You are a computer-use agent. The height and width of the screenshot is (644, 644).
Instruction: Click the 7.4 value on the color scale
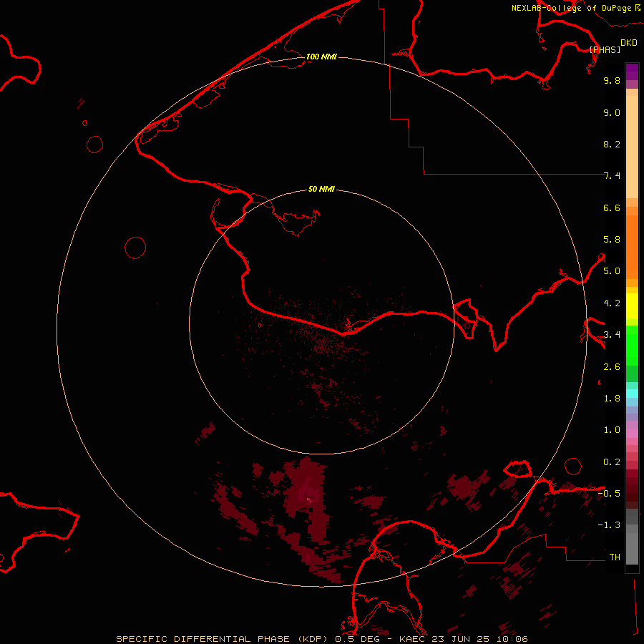pyautogui.click(x=612, y=176)
